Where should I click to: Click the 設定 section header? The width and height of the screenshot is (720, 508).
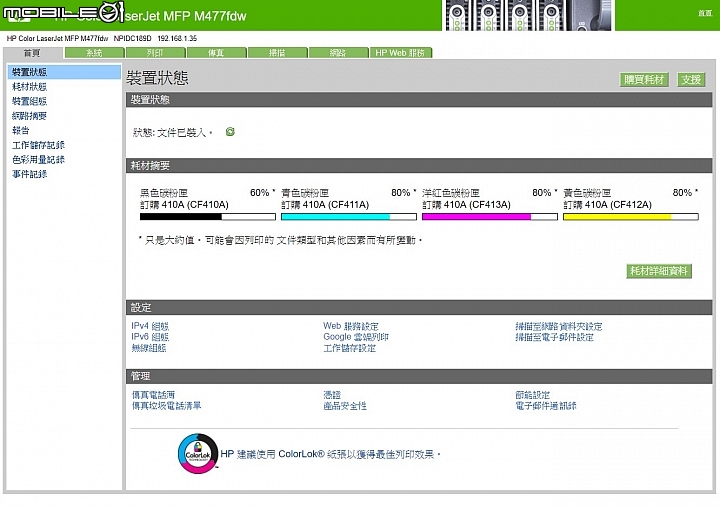(419, 307)
